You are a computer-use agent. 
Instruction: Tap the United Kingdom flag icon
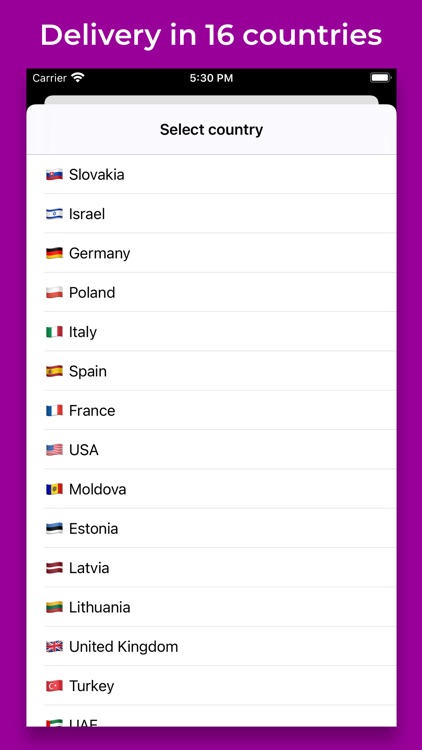[x=54, y=647]
